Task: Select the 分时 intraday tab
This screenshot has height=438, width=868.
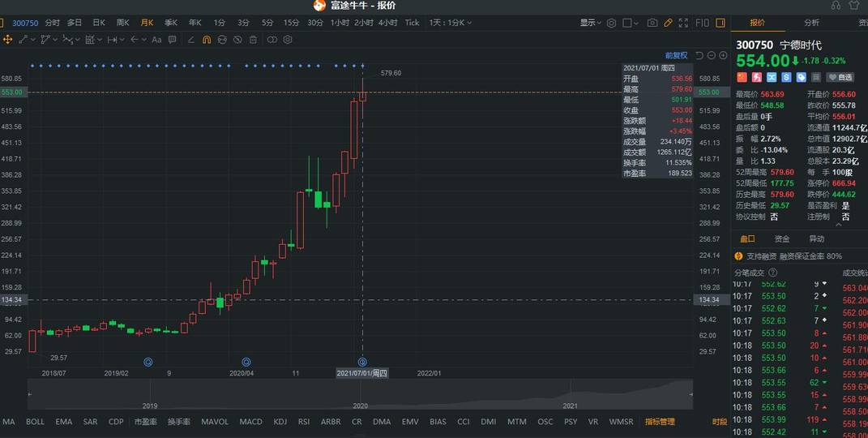Action: (52, 23)
